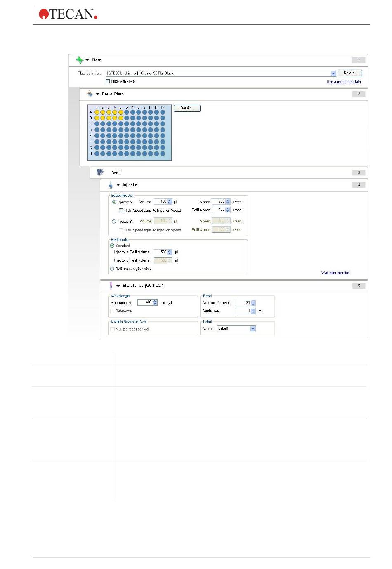Image resolution: width=392 pixels, height=569 pixels.
Task: Click the Use a part of the plate link
Action: pos(344,82)
